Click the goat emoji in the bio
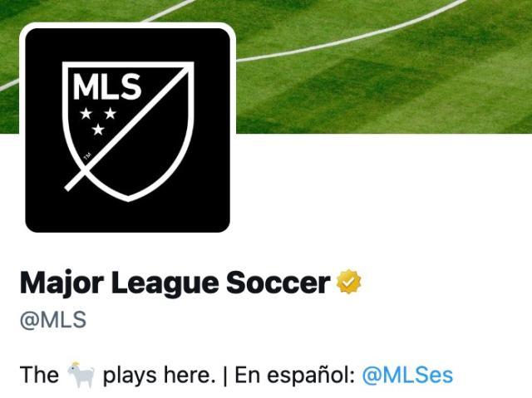The image size is (532, 398). point(81,375)
